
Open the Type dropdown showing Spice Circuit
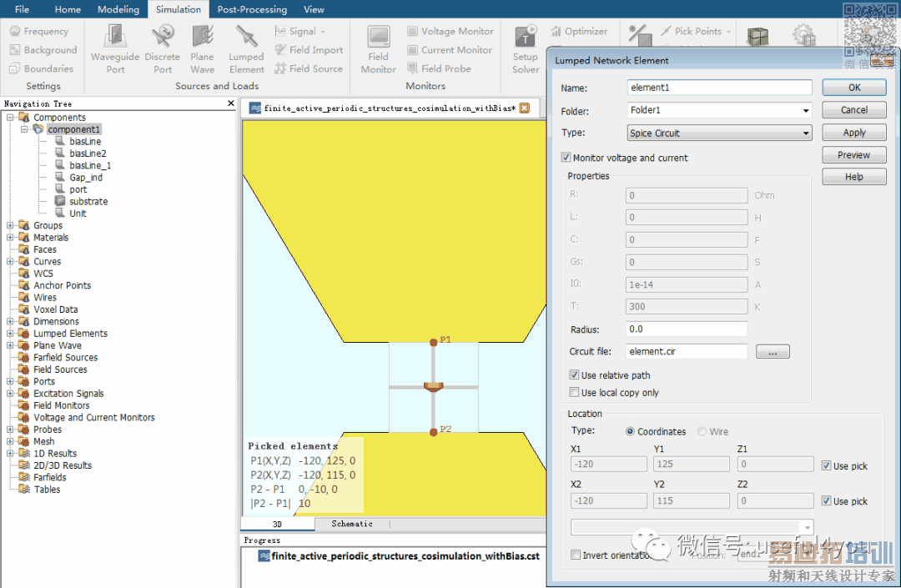[720, 133]
